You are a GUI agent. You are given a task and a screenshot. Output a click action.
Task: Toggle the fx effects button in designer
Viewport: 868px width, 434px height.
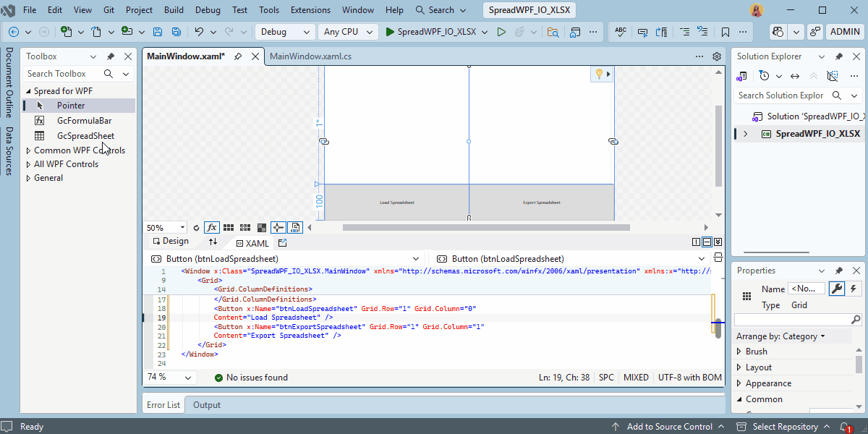pyautogui.click(x=212, y=227)
